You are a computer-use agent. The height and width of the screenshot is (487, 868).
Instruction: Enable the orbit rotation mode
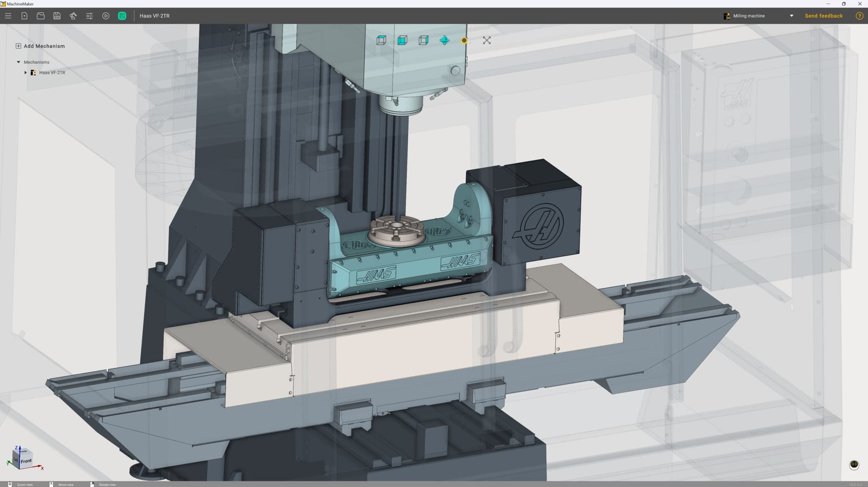[444, 40]
